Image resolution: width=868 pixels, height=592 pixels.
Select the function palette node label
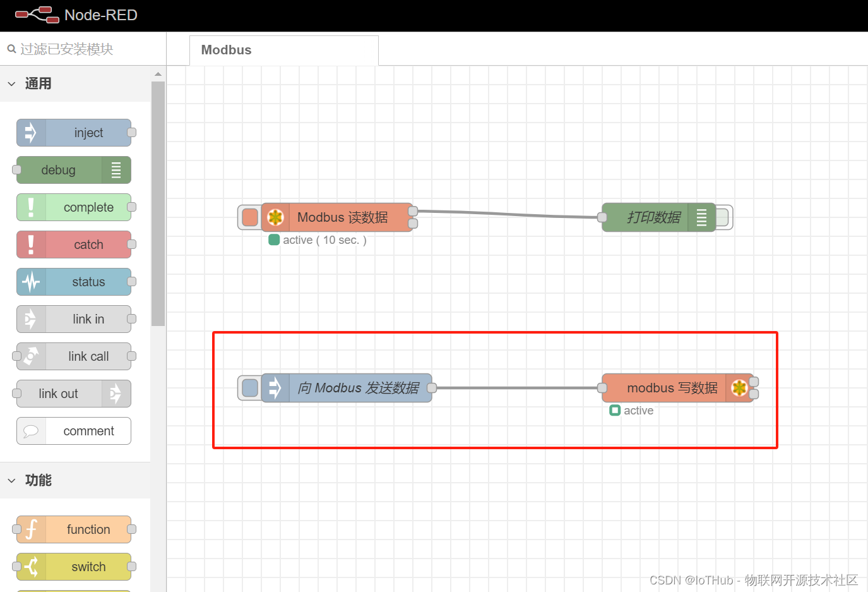(88, 529)
